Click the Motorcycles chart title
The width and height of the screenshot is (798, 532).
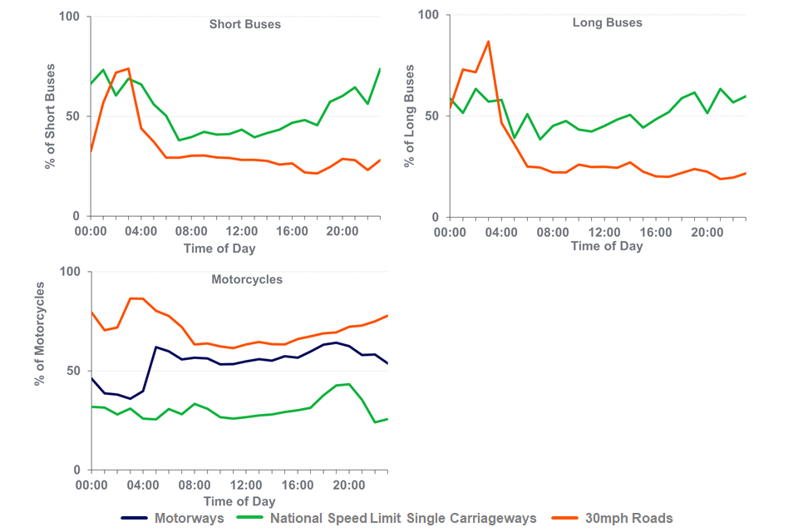(246, 279)
